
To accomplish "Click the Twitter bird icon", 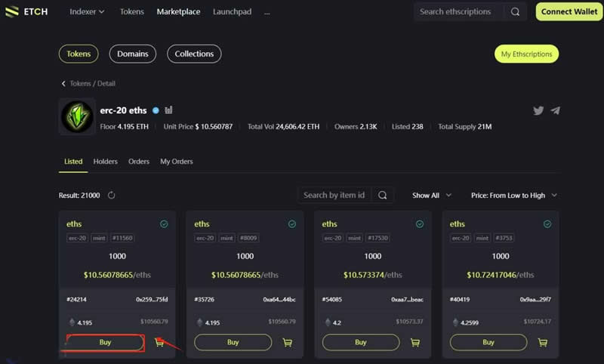I will tap(538, 110).
